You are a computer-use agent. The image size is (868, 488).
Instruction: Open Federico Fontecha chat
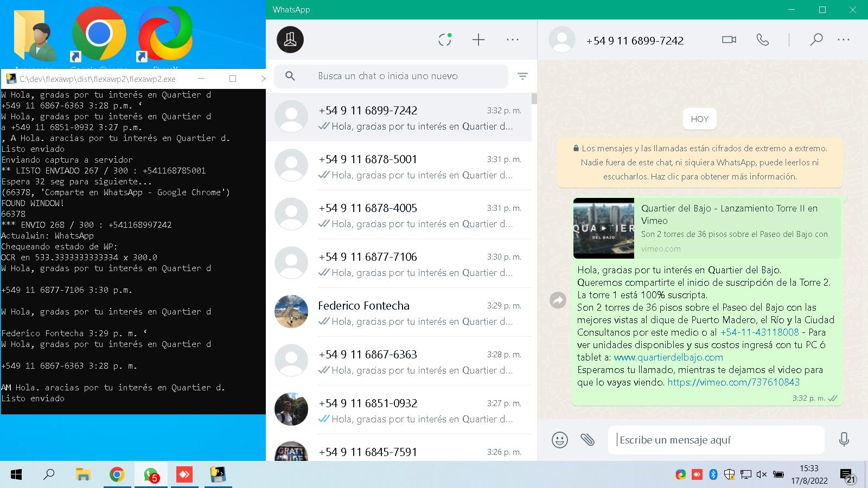point(399,312)
